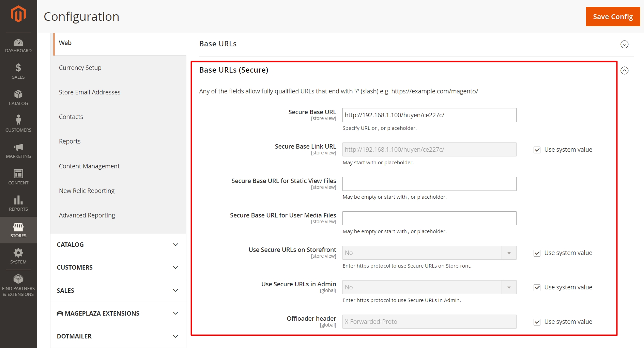644x348 pixels.
Task: Click the Magento logo icon
Action: (18, 14)
